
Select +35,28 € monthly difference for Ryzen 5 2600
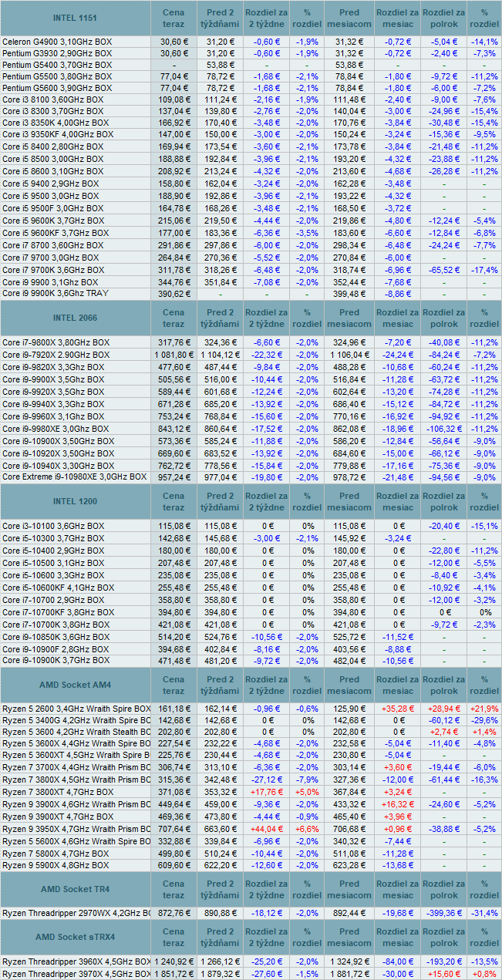point(399,709)
